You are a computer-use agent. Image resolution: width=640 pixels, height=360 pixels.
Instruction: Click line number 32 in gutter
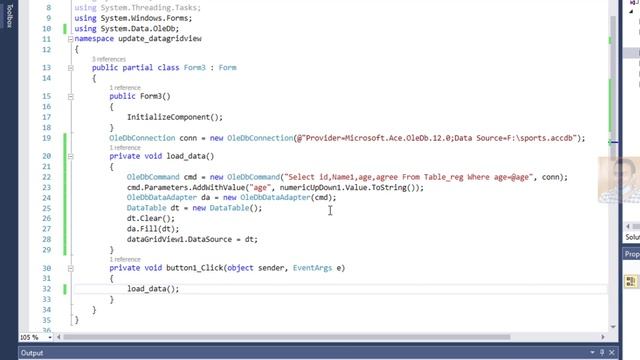[x=47, y=289]
